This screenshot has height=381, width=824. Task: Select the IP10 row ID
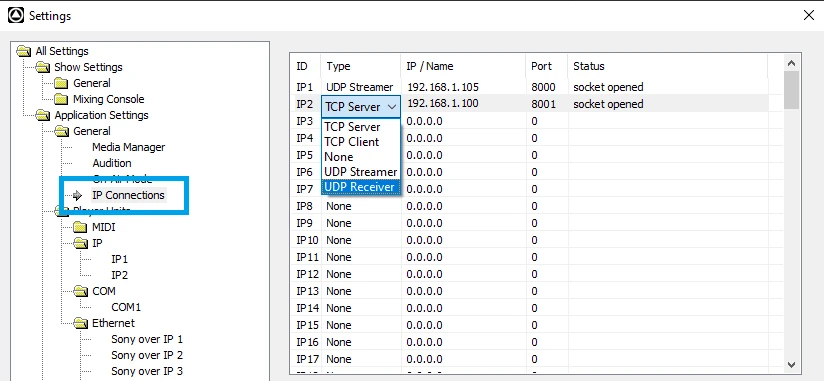pyautogui.click(x=307, y=240)
